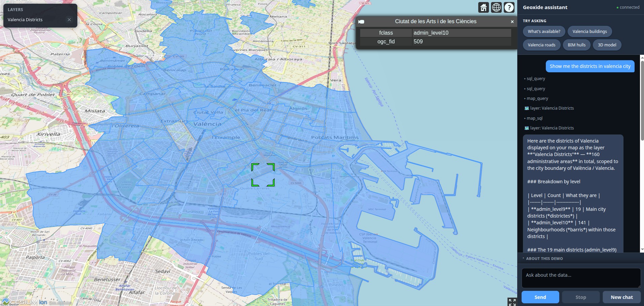Viewport: 644px width, 306px height.
Task: Click the València label on the map
Action: (207, 124)
